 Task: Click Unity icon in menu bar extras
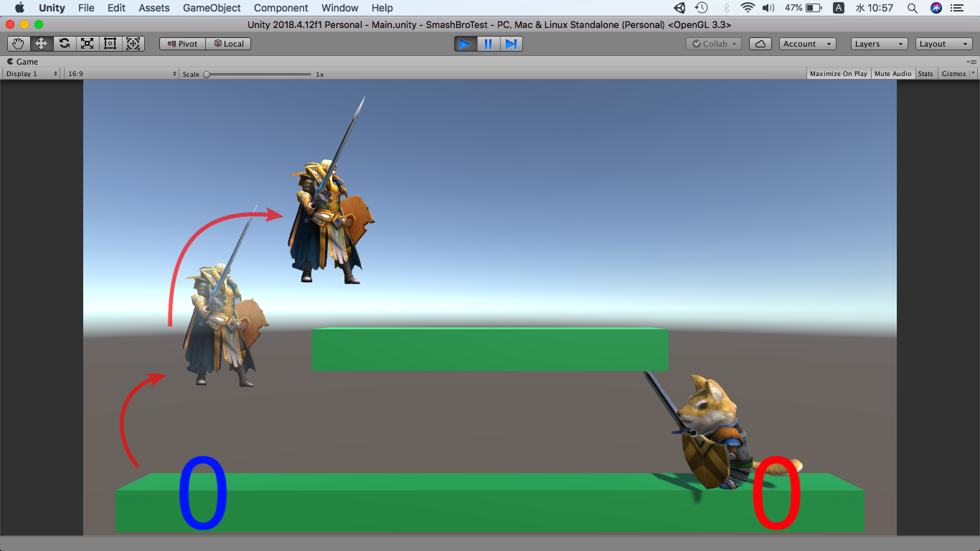(680, 8)
